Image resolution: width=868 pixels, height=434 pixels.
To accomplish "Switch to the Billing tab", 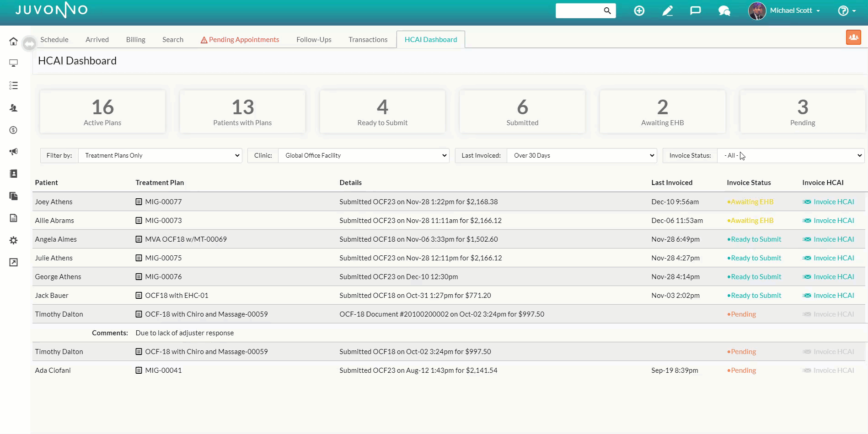I will (x=135, y=40).
